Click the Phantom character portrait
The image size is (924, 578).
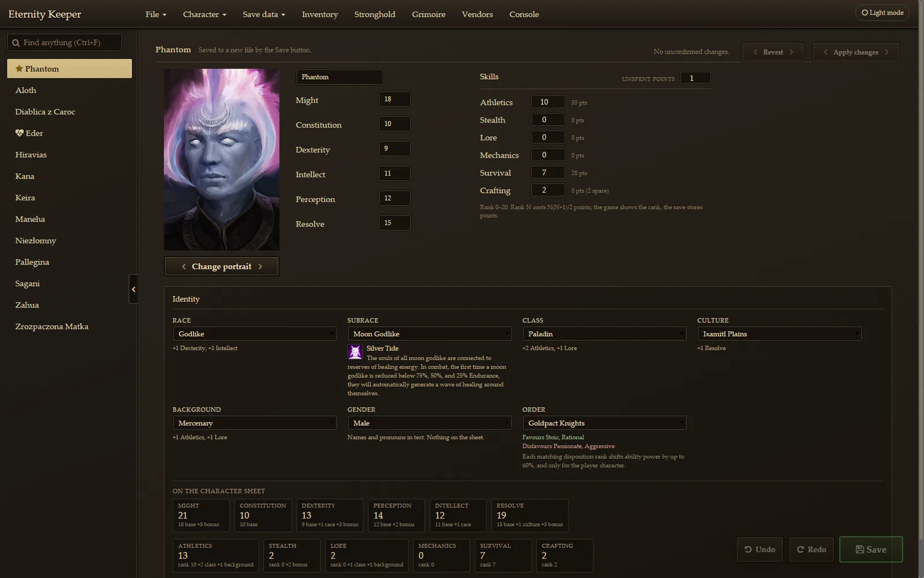222,160
